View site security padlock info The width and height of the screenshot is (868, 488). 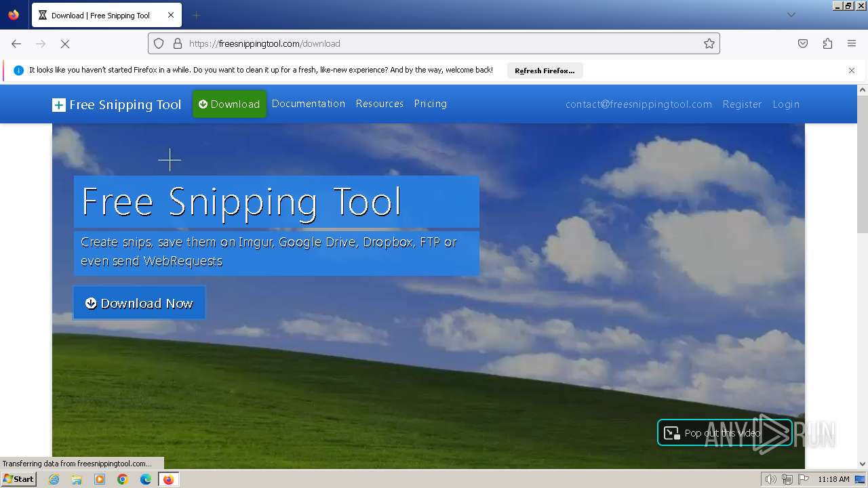(178, 43)
